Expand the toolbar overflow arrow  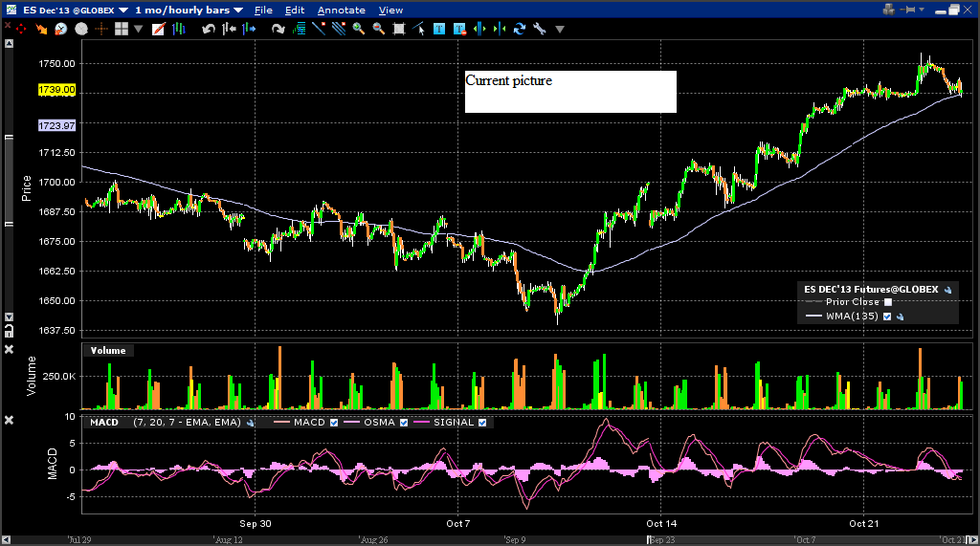[x=560, y=30]
